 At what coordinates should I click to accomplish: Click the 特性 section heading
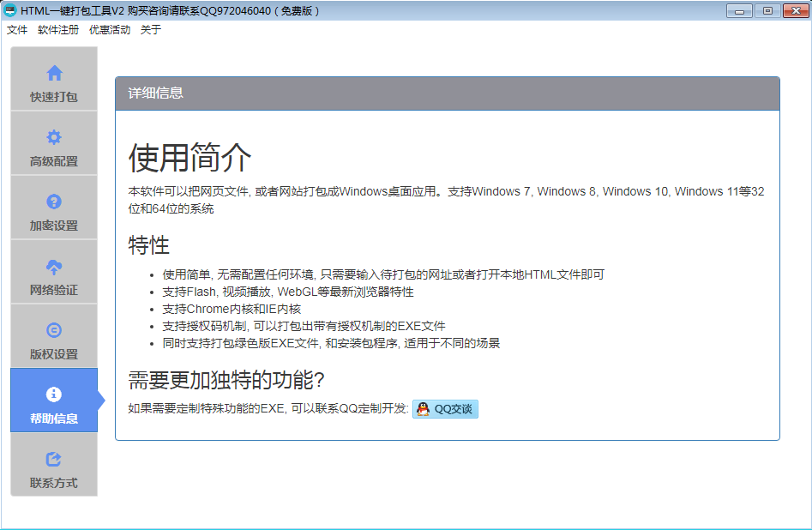[149, 245]
